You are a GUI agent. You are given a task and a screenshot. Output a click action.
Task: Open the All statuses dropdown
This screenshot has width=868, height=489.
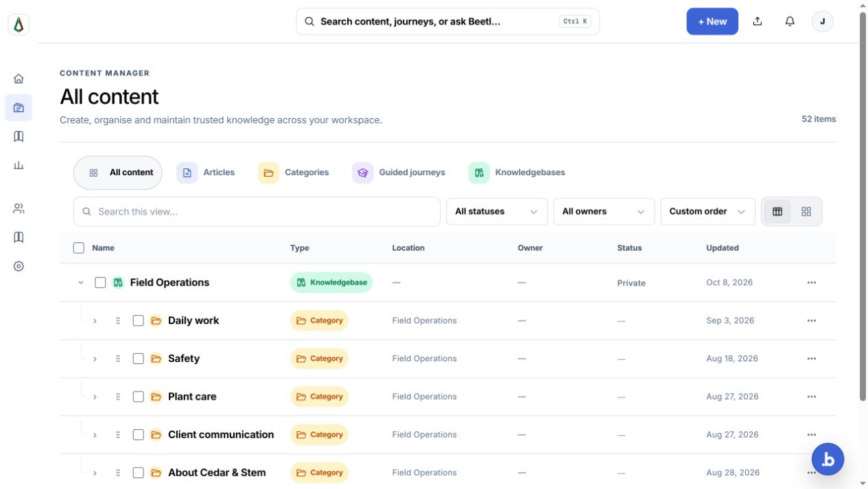pos(497,212)
